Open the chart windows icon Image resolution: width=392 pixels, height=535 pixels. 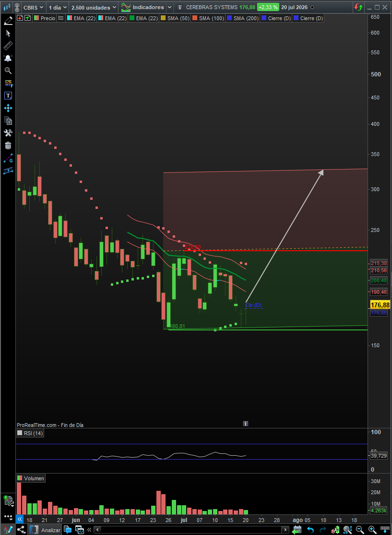(x=80, y=530)
